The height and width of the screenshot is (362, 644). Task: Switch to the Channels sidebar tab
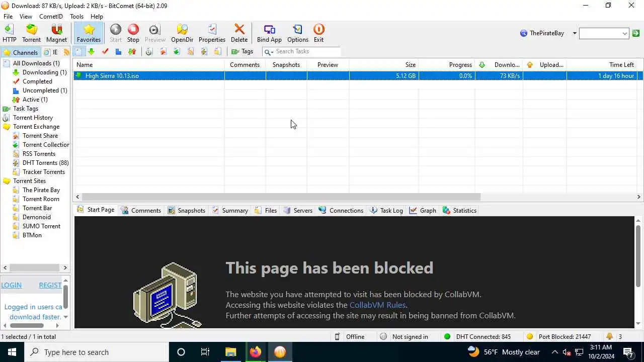pos(20,52)
